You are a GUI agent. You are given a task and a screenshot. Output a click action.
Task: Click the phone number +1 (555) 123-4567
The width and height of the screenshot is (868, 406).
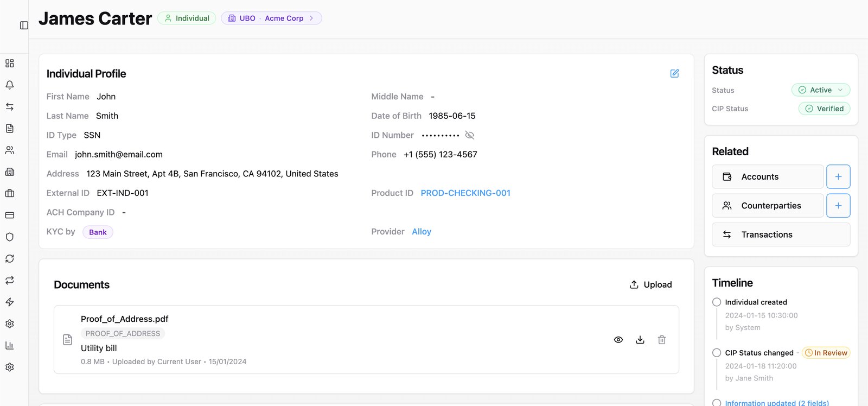coord(441,155)
